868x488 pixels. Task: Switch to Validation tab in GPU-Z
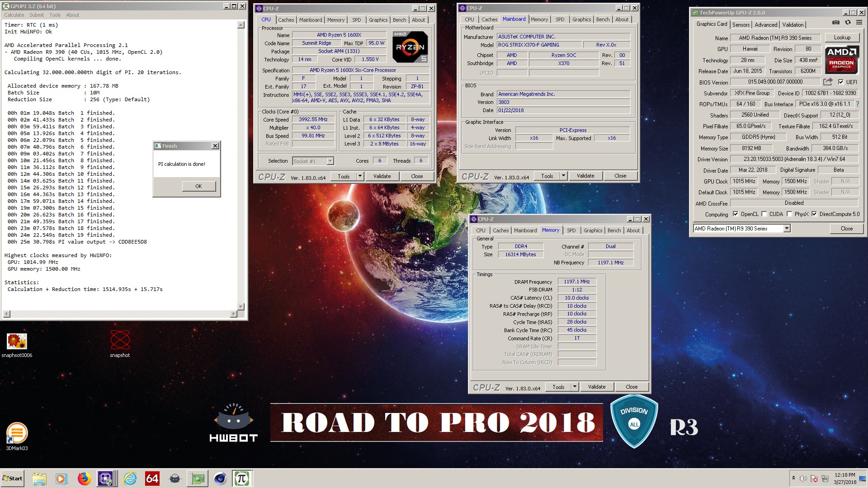click(x=793, y=25)
